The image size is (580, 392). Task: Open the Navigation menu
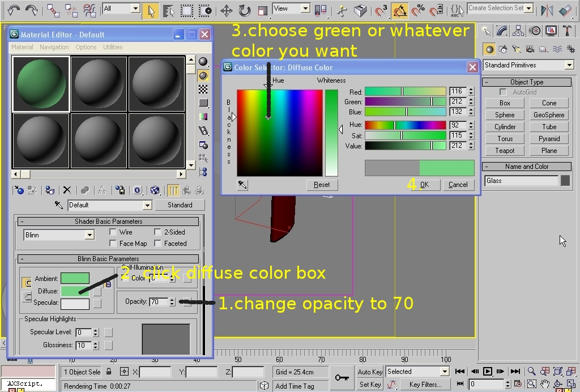[54, 47]
